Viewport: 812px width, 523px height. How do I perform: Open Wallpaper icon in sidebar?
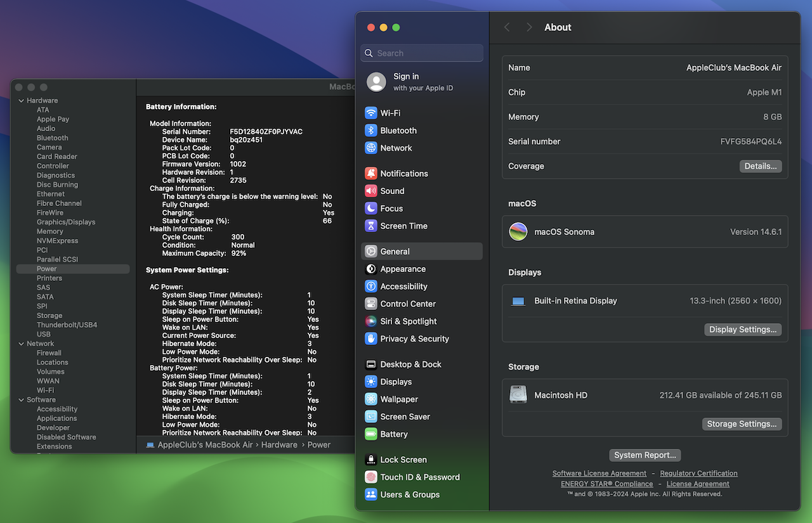(371, 399)
